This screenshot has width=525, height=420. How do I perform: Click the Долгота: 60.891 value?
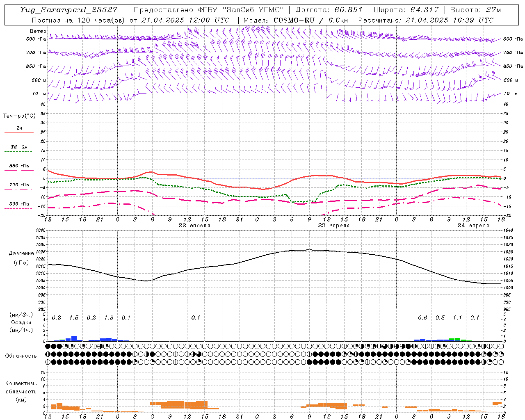coord(329,10)
